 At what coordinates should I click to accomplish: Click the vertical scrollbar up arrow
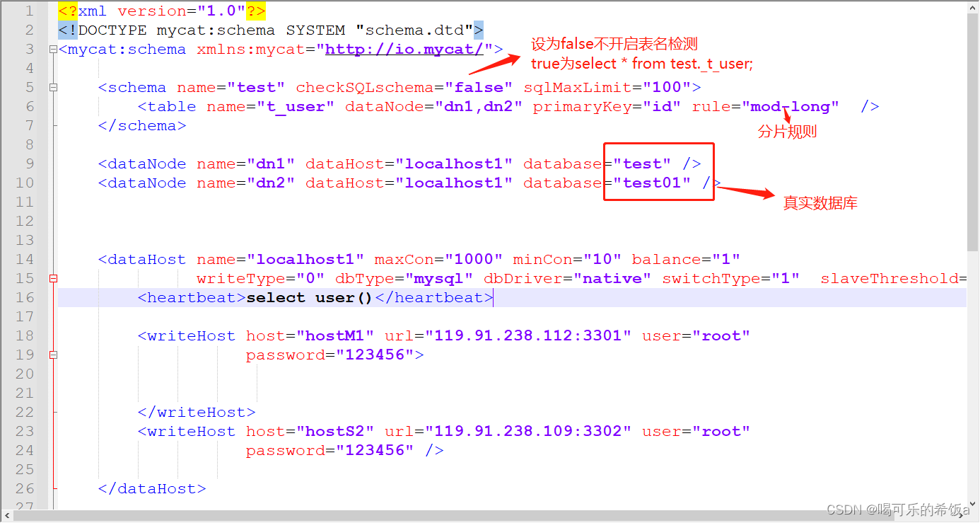(973, 7)
